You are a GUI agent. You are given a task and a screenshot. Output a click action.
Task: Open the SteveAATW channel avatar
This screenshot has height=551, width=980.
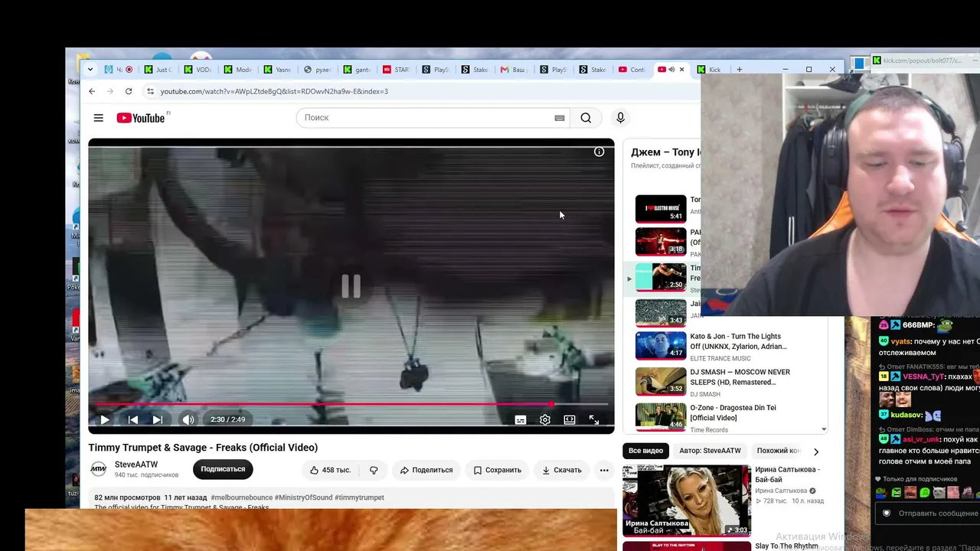pos(99,469)
